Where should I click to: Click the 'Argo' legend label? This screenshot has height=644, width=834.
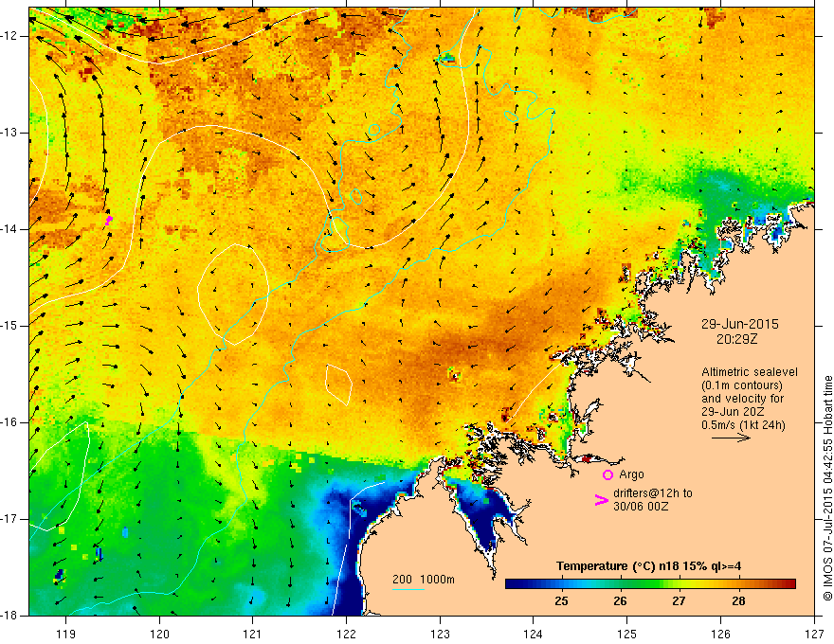coord(631,474)
